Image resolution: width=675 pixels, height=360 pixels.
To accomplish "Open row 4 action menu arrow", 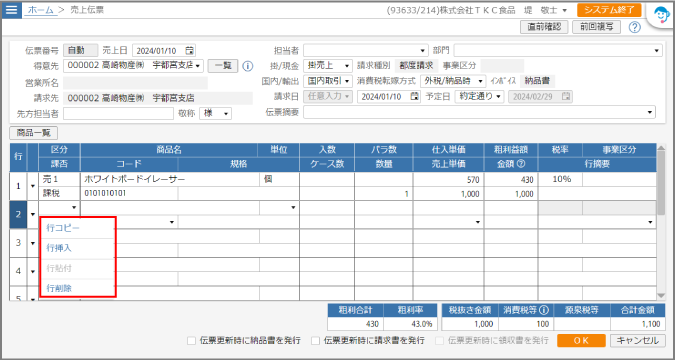I will pyautogui.click(x=33, y=272).
